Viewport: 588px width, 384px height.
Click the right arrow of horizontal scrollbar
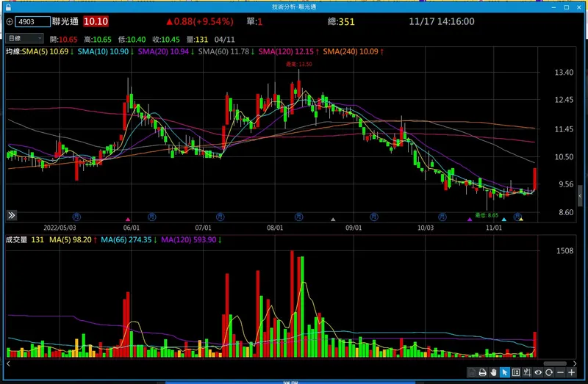575,363
